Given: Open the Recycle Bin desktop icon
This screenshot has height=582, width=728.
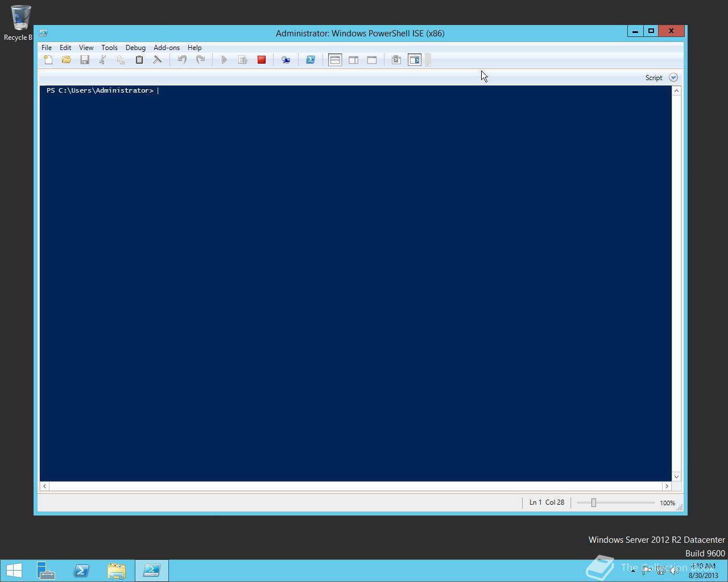Looking at the screenshot, I should click(20, 23).
